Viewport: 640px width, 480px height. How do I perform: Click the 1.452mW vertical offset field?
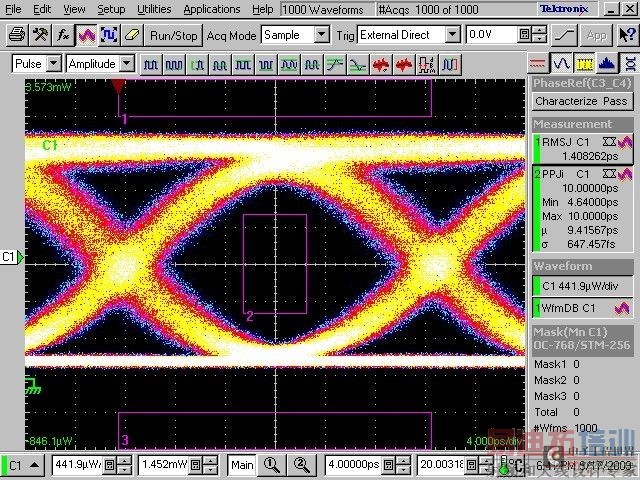point(163,464)
